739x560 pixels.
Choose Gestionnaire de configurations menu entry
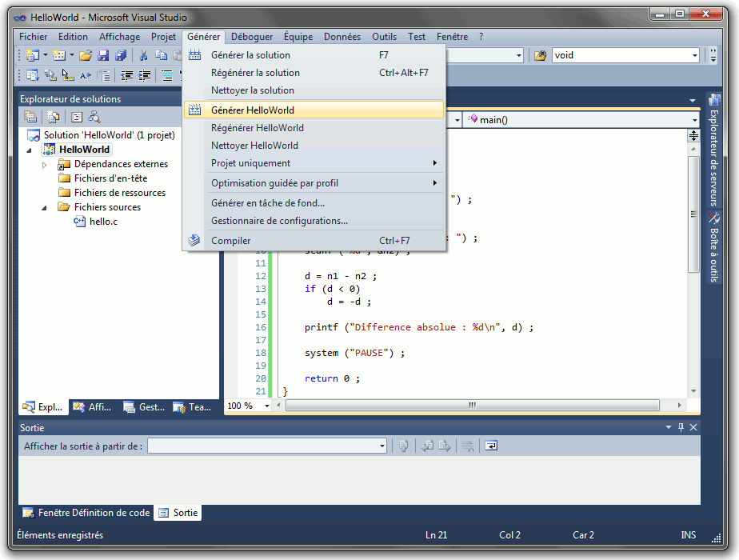coord(314,221)
